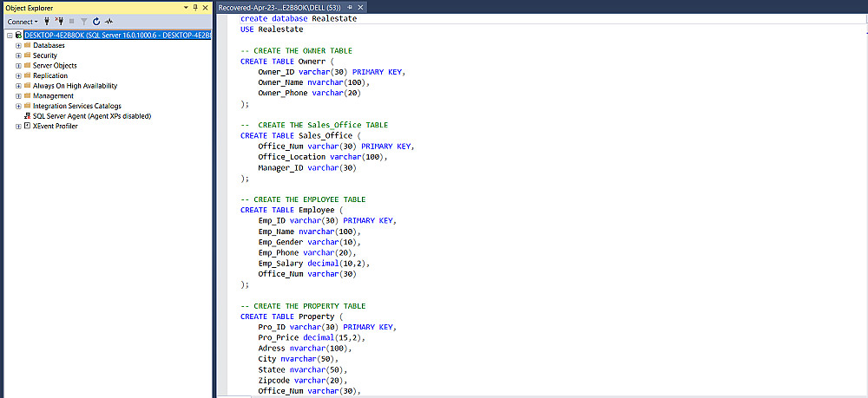Select Integration Services Catalogs label
Image resolution: width=868 pixels, height=398 pixels.
tap(77, 106)
